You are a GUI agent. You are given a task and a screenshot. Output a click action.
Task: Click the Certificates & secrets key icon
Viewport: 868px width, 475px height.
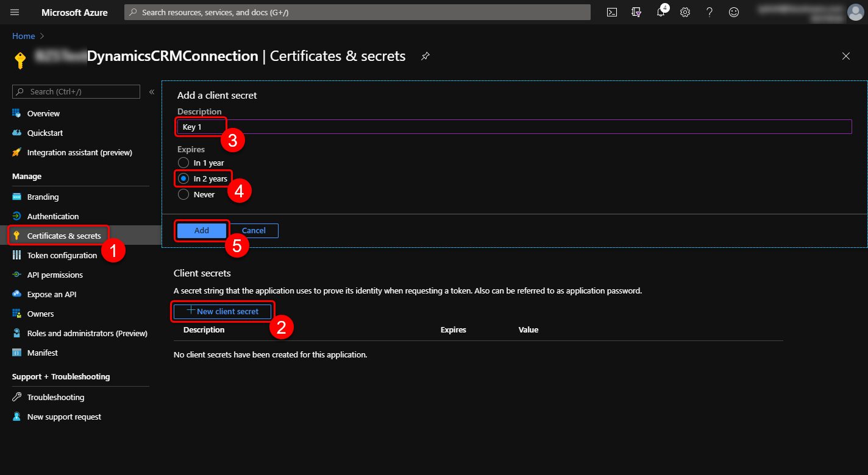point(16,236)
